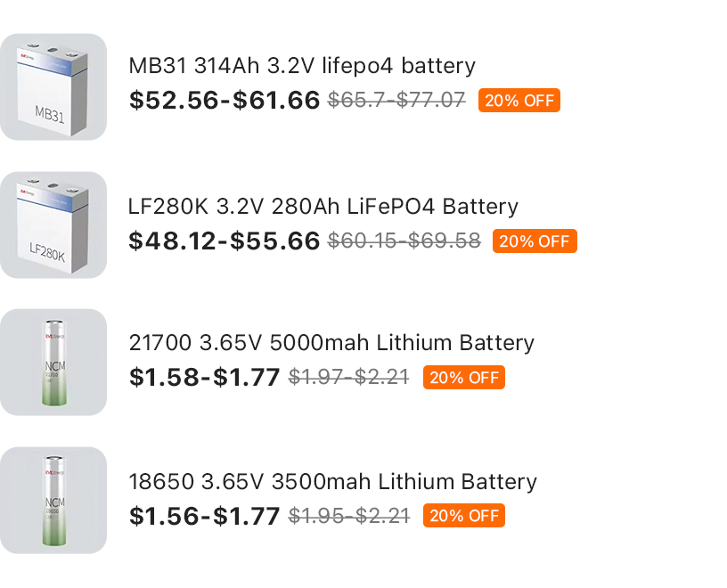Image resolution: width=727 pixels, height=588 pixels.
Task: Click the 20% OFF badge for LF280K
Action: 535,241
